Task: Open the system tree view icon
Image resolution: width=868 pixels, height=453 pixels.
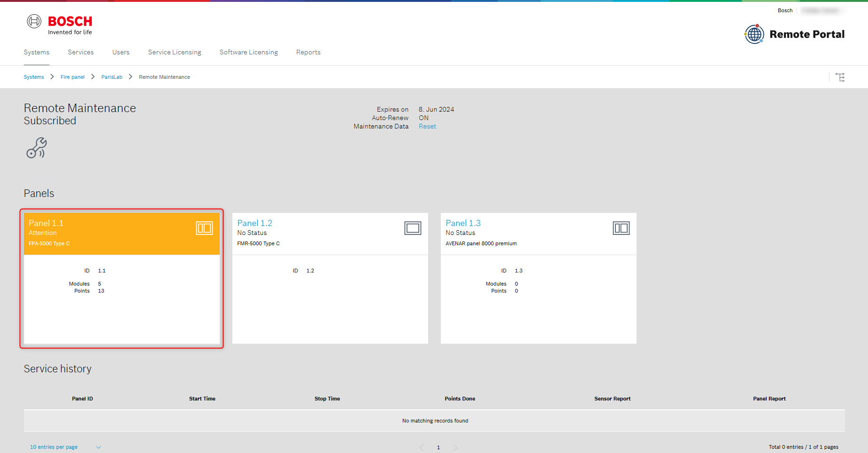Action: click(840, 77)
